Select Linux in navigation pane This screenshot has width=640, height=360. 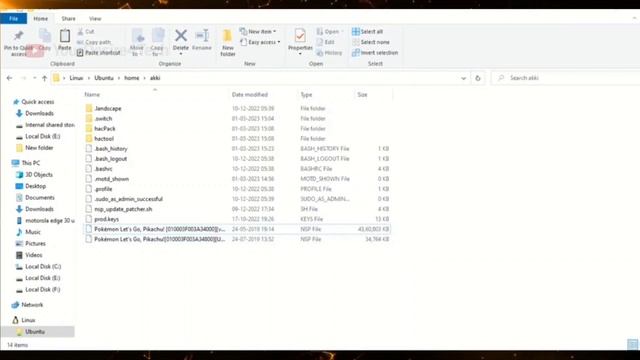pyautogui.click(x=24, y=320)
